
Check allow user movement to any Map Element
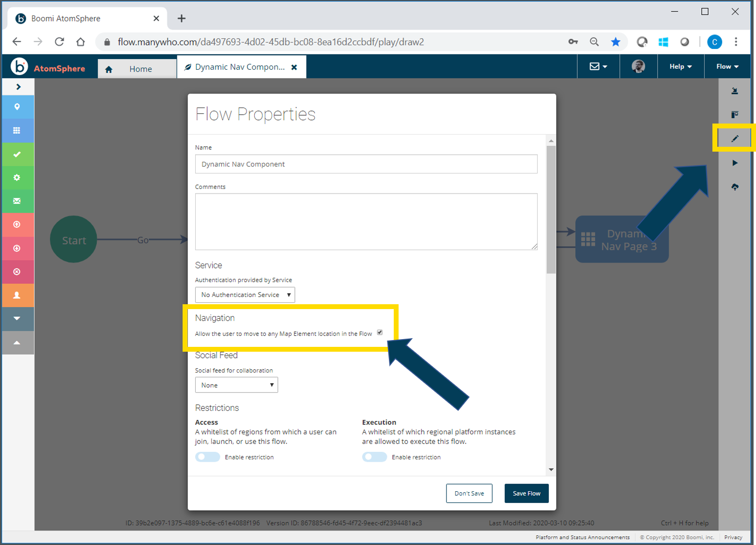(380, 332)
